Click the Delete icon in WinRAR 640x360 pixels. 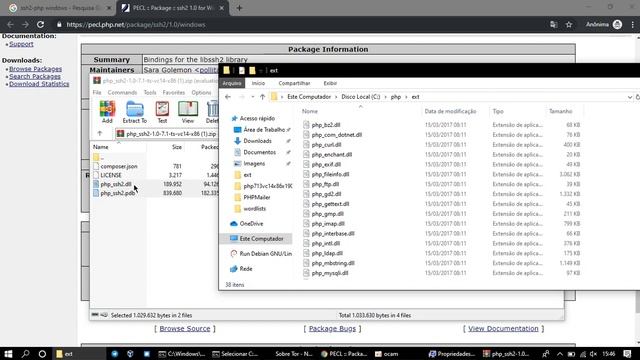click(x=212, y=112)
